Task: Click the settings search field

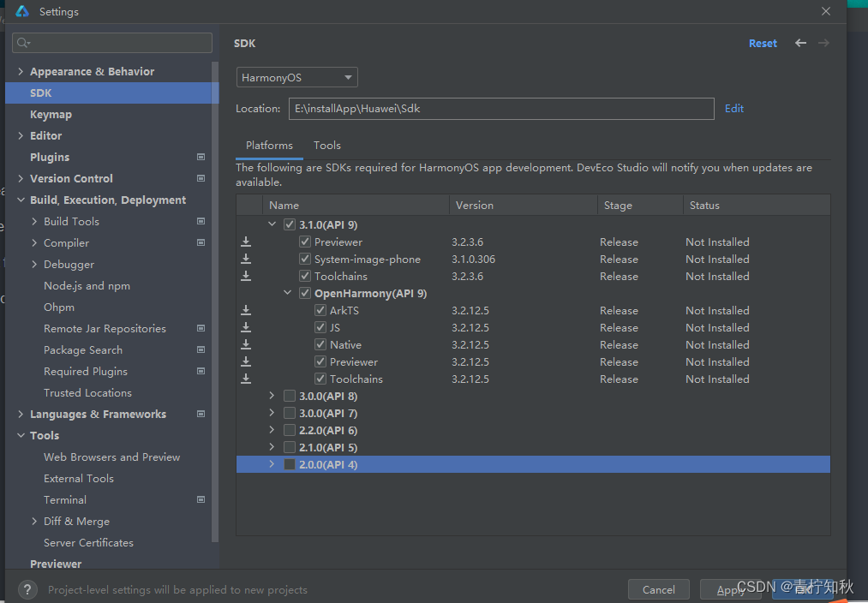Action: (x=112, y=43)
